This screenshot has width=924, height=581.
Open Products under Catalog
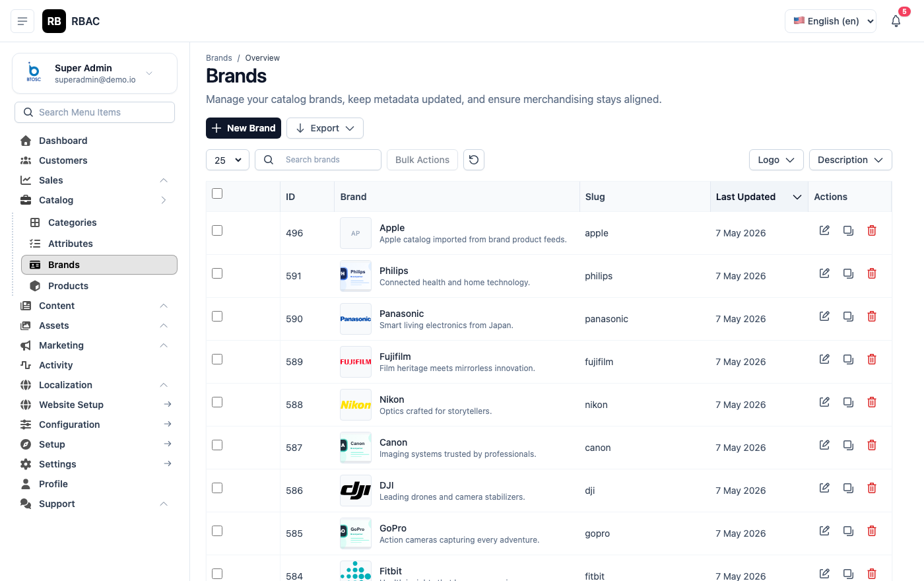tap(68, 286)
